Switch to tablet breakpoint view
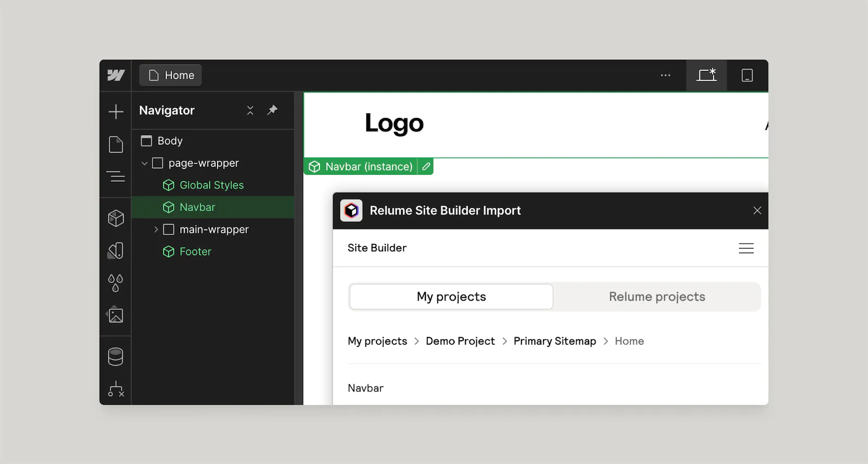 coord(747,75)
